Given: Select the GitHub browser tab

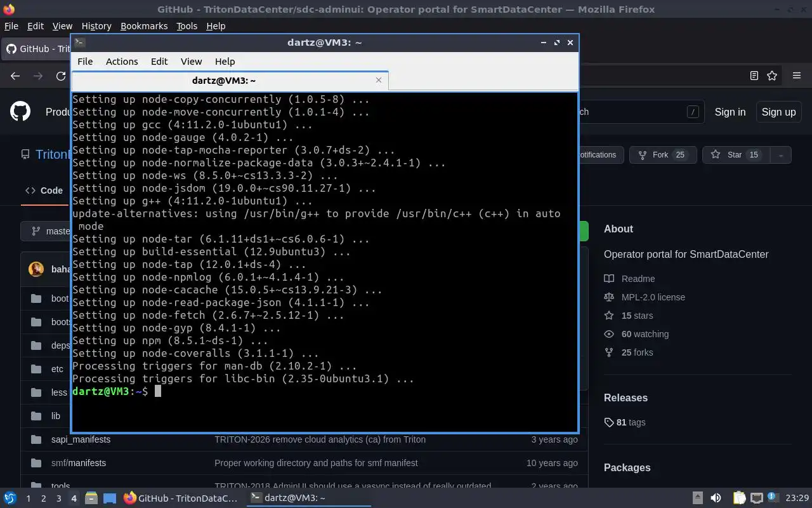Looking at the screenshot, I should [x=37, y=49].
